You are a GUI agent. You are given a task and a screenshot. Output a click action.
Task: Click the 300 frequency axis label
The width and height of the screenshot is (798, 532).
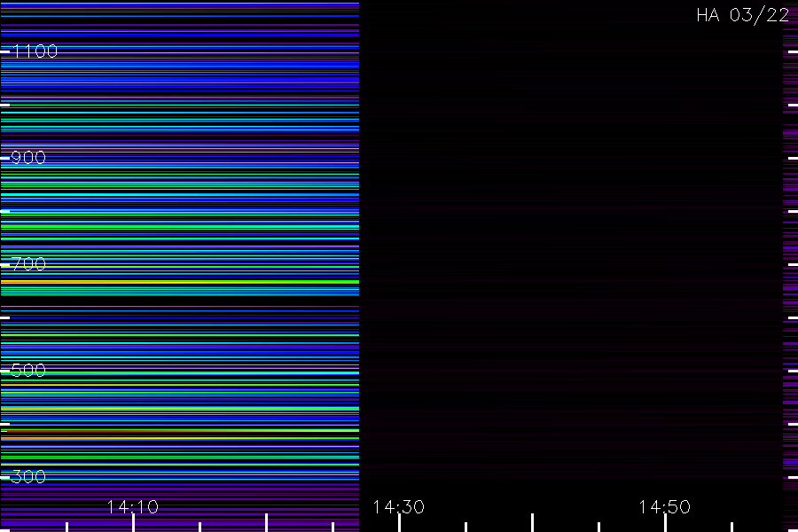pyautogui.click(x=28, y=476)
